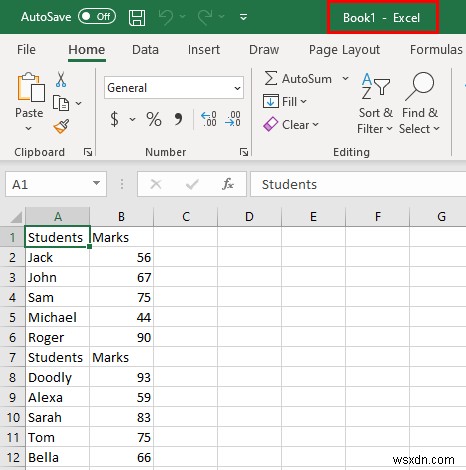The width and height of the screenshot is (466, 470).
Task: Switch to the Page Layout tab
Action: click(344, 50)
